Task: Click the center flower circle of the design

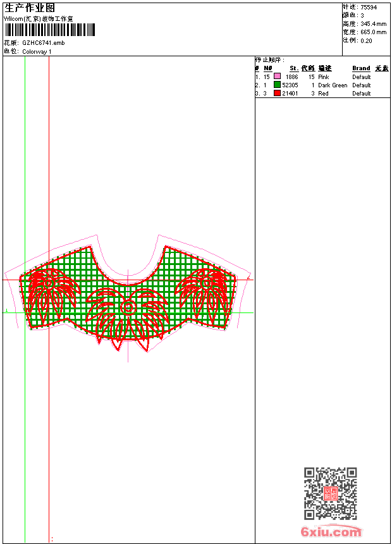Action: pyautogui.click(x=128, y=307)
